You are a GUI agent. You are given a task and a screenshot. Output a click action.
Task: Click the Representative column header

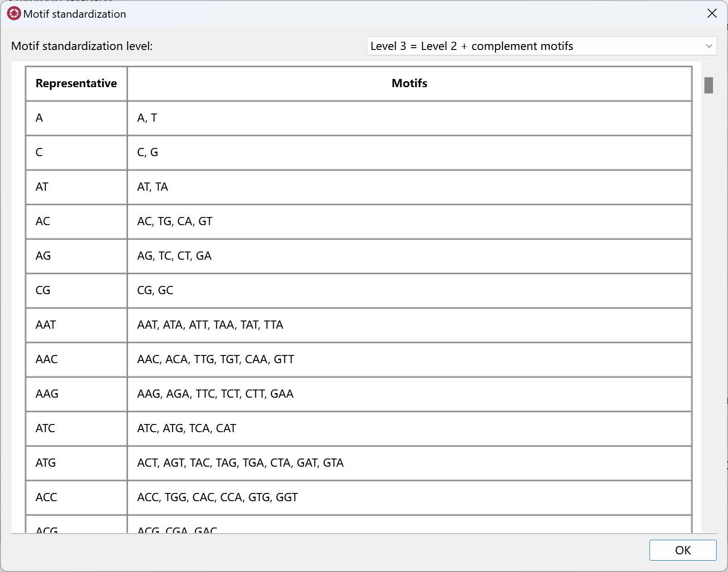click(x=76, y=84)
